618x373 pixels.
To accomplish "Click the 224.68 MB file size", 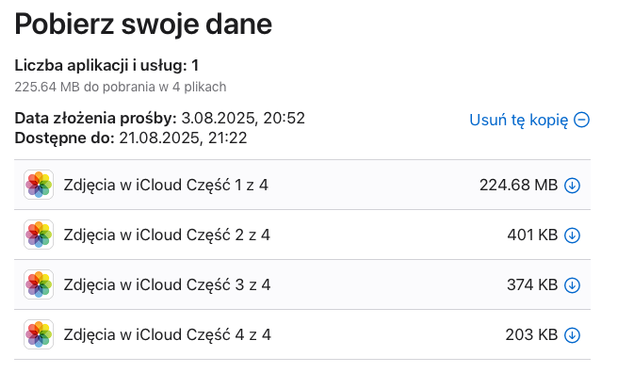I will coord(518,185).
